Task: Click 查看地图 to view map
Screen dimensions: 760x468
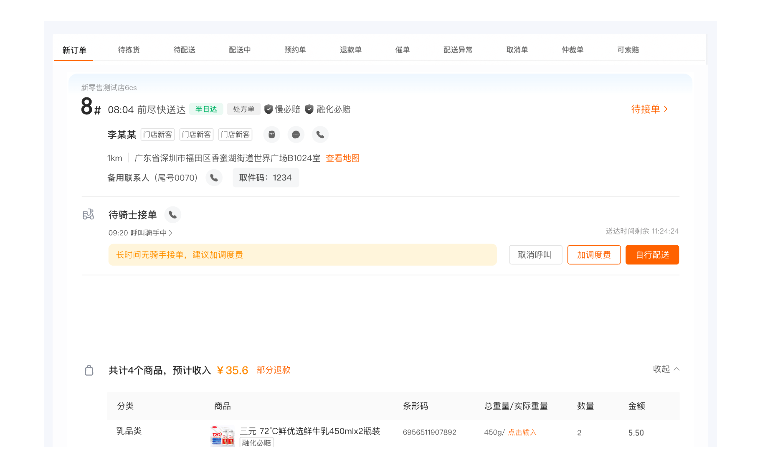Action: 342,158
